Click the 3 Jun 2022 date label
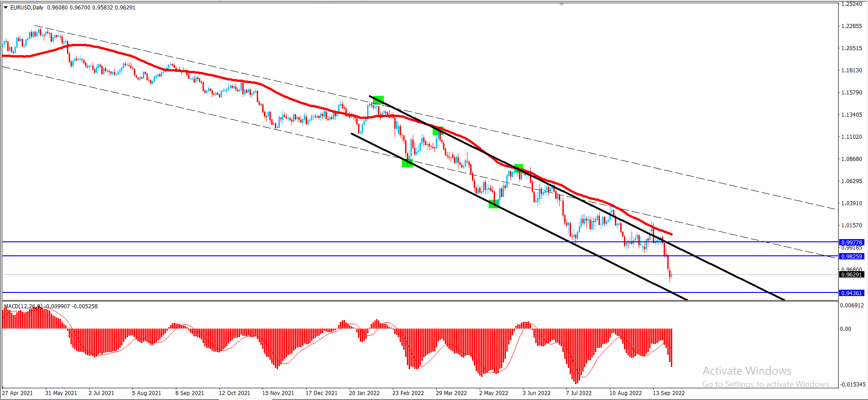868x400 pixels. click(537, 393)
